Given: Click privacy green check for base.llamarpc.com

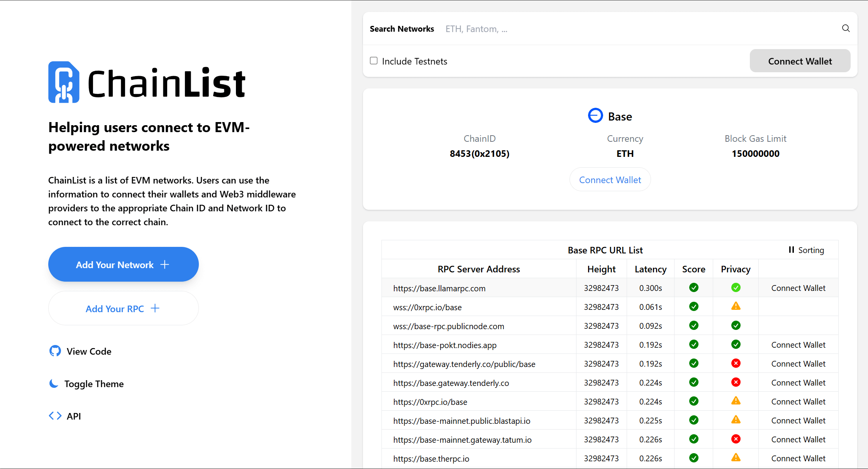Looking at the screenshot, I should (736, 287).
